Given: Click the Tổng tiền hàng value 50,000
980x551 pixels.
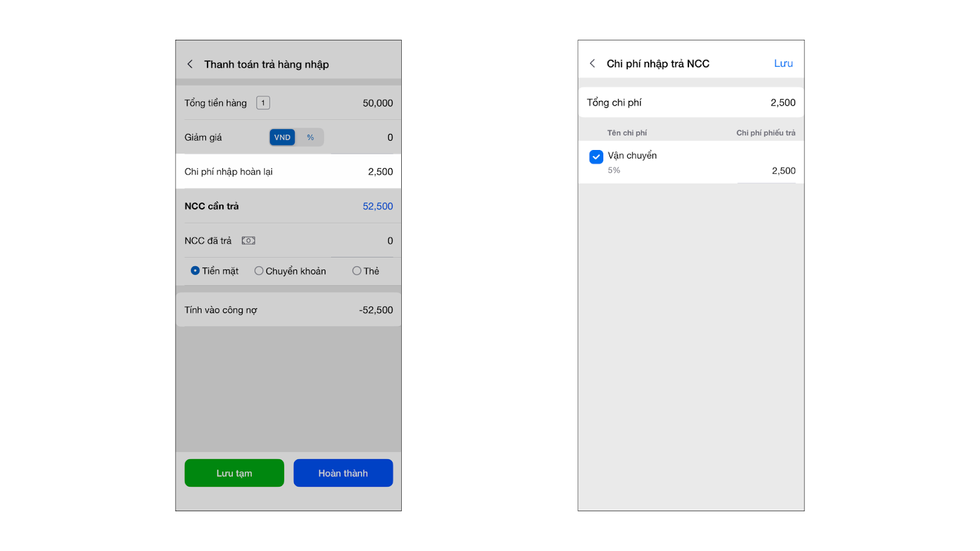Looking at the screenshot, I should 377,103.
